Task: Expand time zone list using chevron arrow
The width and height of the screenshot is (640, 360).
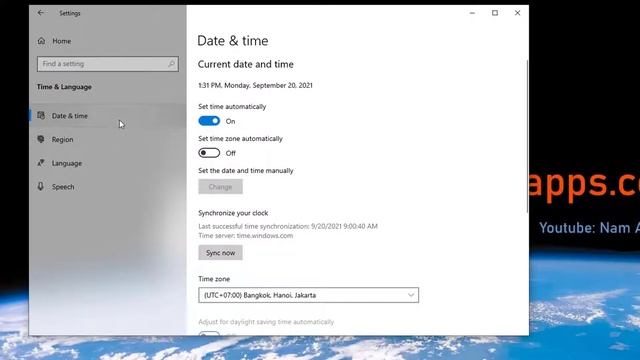Action: pyautogui.click(x=411, y=295)
